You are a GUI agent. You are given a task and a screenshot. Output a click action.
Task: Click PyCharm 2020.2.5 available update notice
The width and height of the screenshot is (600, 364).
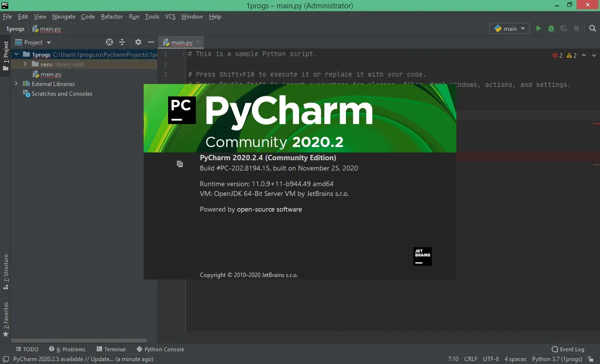coord(83,359)
